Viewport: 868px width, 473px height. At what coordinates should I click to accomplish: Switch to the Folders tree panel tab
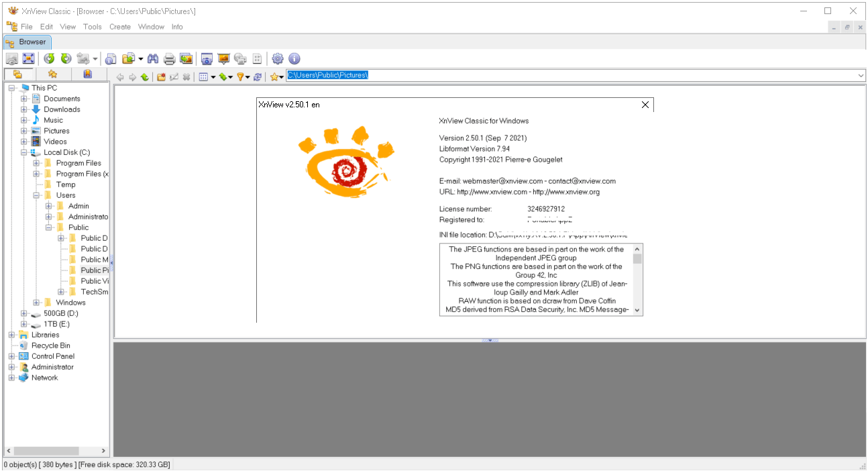[x=18, y=74]
